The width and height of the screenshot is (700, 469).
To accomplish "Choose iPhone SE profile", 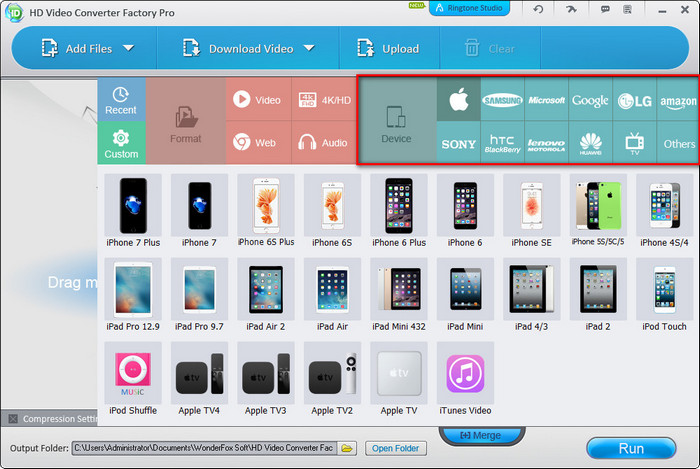I will click(x=532, y=212).
